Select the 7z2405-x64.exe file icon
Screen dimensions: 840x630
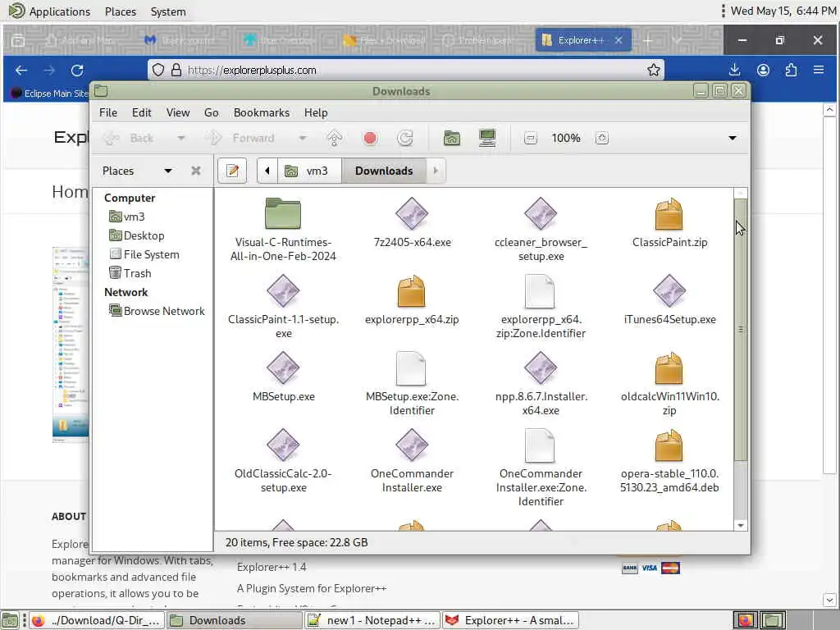point(412,213)
